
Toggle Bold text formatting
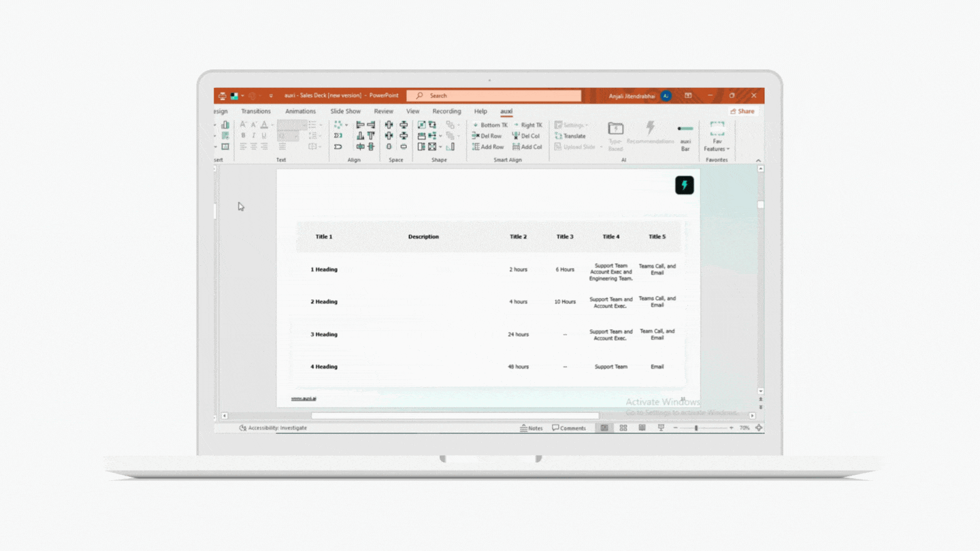[243, 136]
